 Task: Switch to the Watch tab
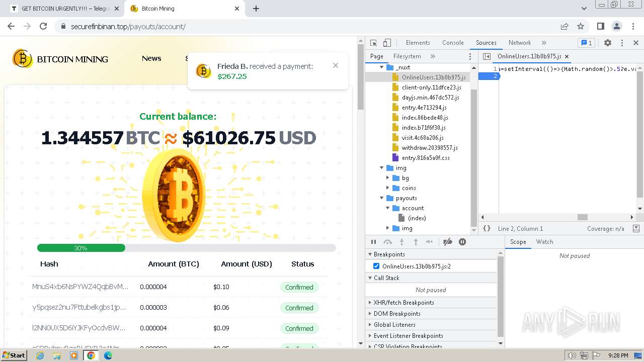544,242
